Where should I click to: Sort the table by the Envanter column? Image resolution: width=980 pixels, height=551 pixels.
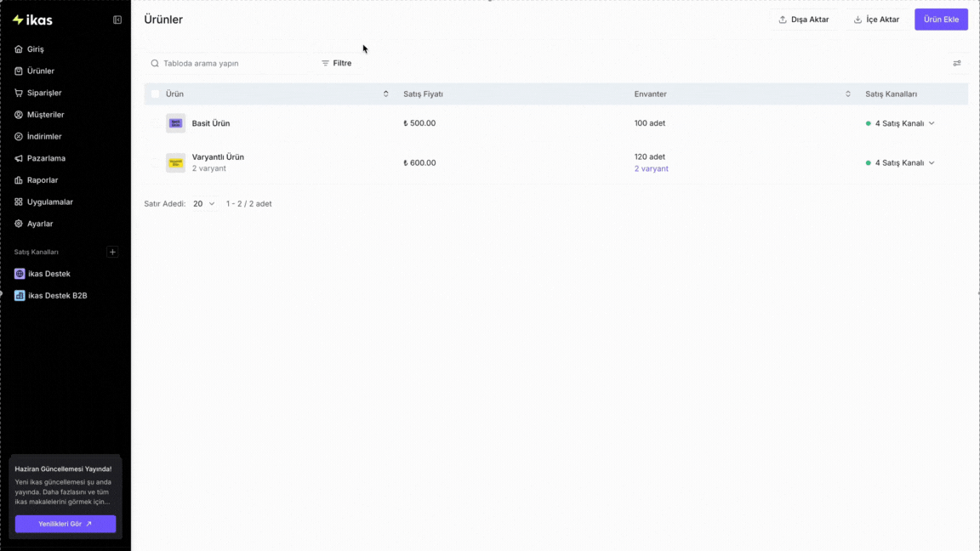(847, 94)
